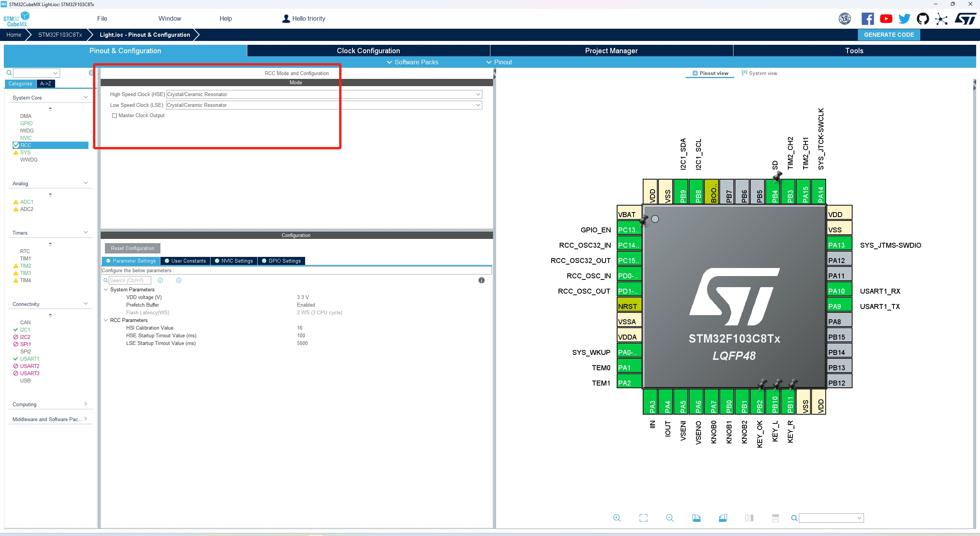Flip the chip view vertically
The width and height of the screenshot is (980, 536).
776,518
